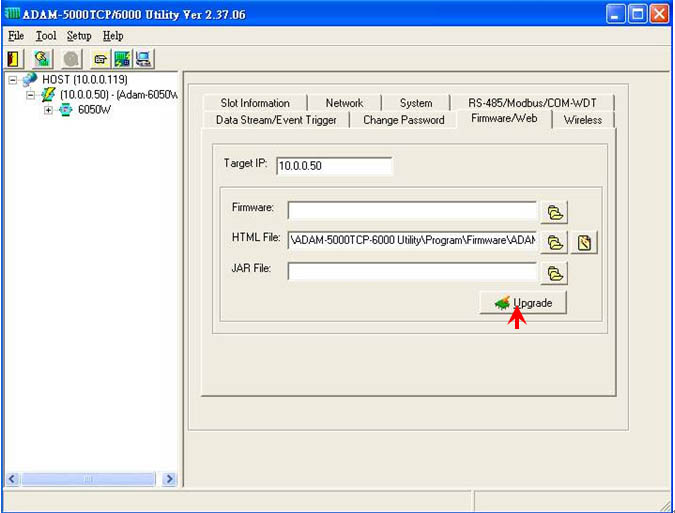
Task: Open the Data Stream/Event Trigger tab
Action: pyautogui.click(x=276, y=120)
